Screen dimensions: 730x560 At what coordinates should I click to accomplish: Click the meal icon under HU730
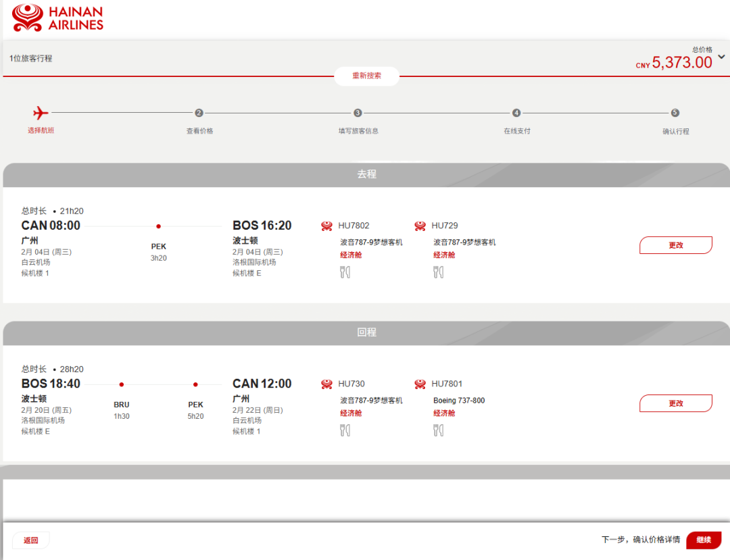click(345, 430)
